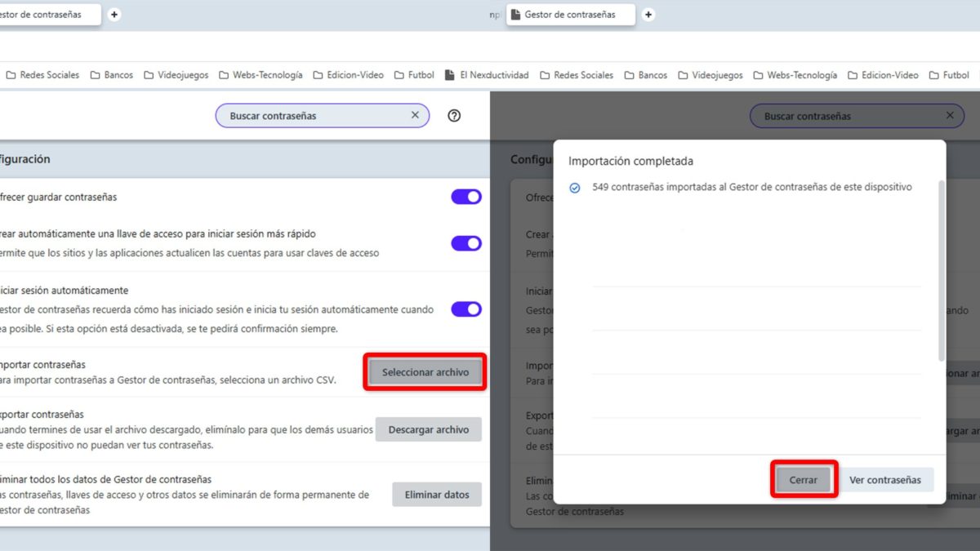Image resolution: width=980 pixels, height=551 pixels.
Task: Open Redes Sociales bookmark folder, left window
Action: (42, 75)
